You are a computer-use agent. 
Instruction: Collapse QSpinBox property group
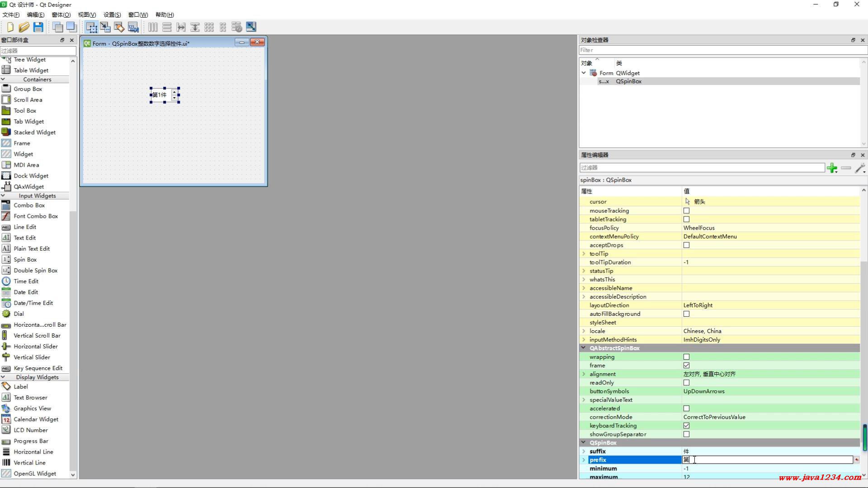click(584, 443)
